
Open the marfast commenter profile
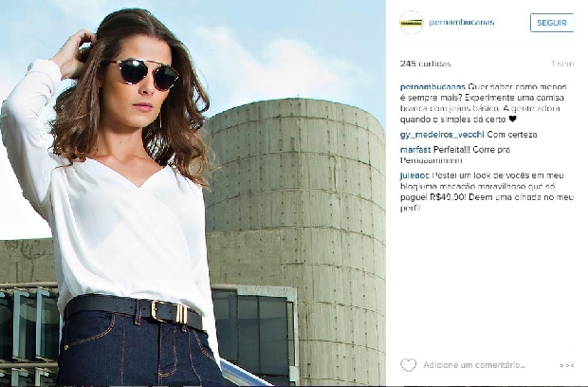(x=415, y=150)
